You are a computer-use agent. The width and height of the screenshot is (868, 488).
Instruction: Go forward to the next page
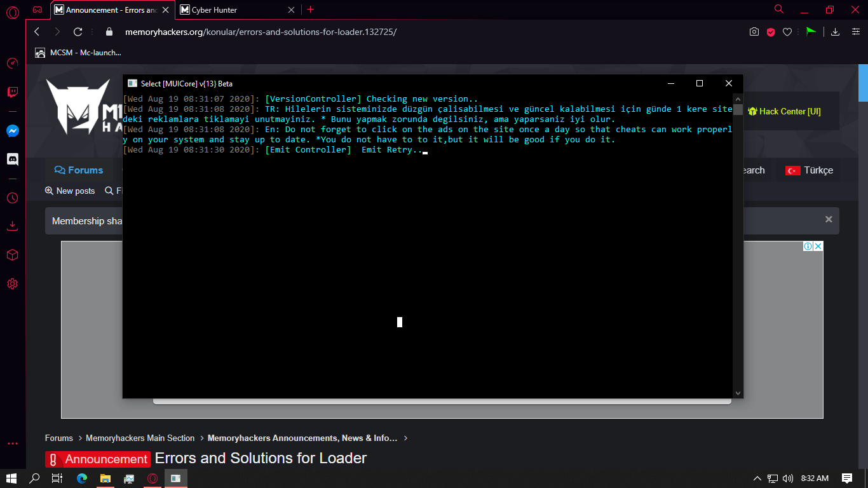pos(57,32)
